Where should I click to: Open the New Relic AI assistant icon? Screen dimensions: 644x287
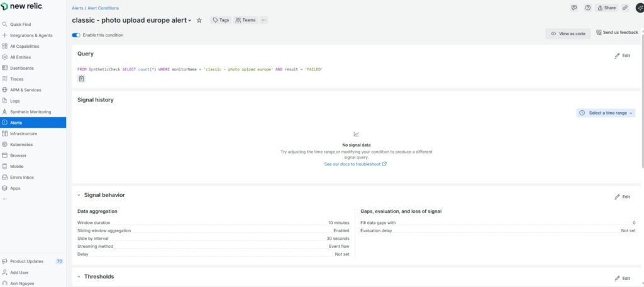click(640, 8)
